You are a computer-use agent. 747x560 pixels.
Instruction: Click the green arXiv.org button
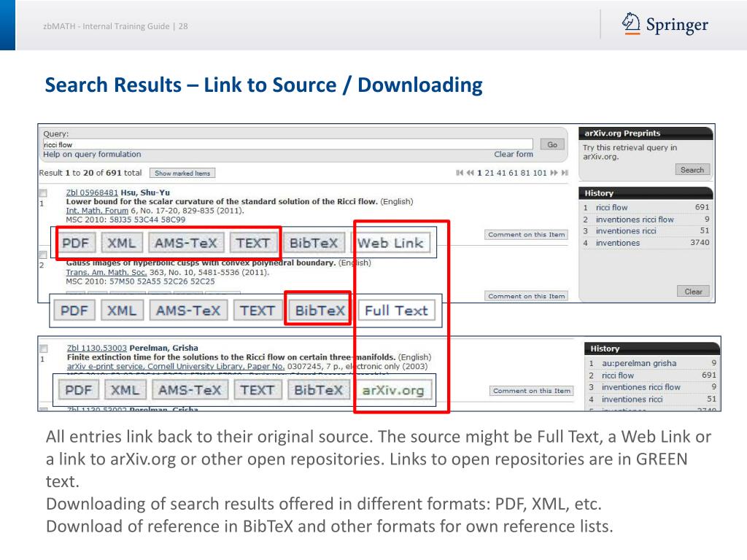(393, 391)
